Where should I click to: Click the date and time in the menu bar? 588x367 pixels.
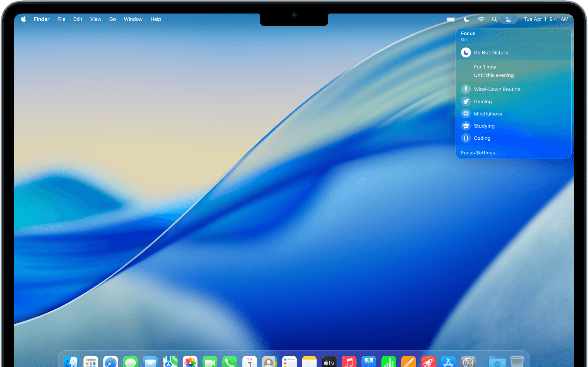546,19
